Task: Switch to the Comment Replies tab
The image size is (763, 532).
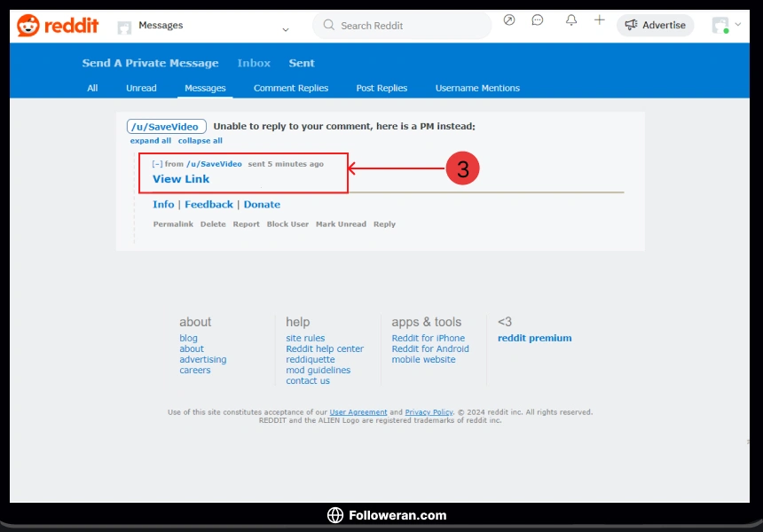Action: click(x=291, y=88)
